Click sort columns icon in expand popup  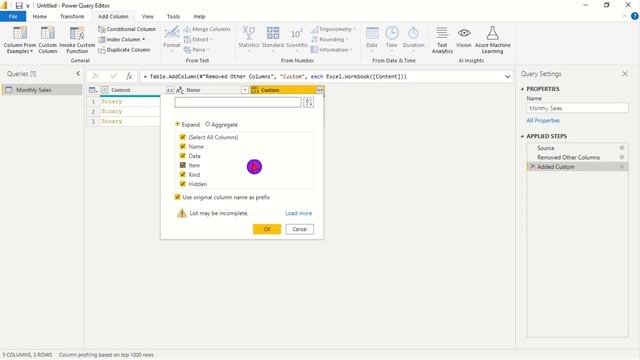tap(309, 102)
